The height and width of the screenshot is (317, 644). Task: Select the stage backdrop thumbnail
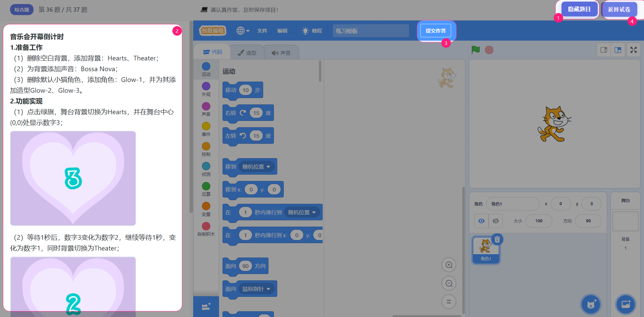pyautogui.click(x=625, y=221)
